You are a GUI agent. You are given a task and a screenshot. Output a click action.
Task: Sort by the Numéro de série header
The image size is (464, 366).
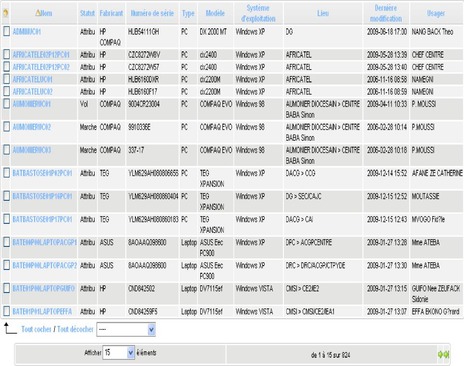(152, 13)
